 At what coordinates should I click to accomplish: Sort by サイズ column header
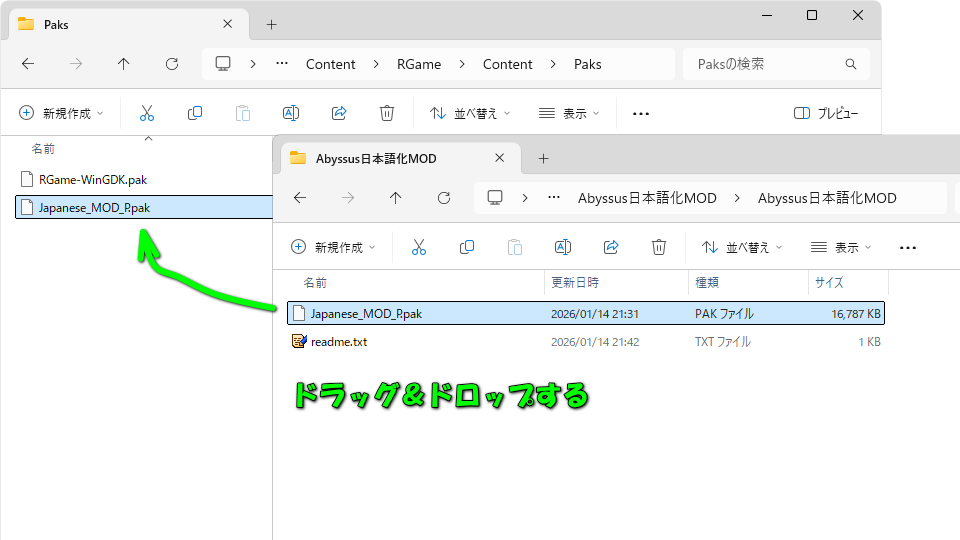[830, 283]
